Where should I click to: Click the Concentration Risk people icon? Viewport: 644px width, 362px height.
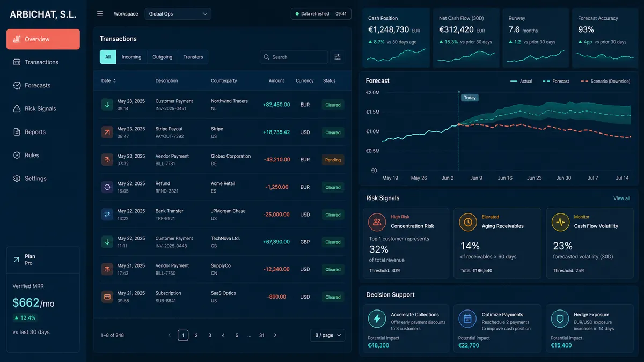point(377,221)
